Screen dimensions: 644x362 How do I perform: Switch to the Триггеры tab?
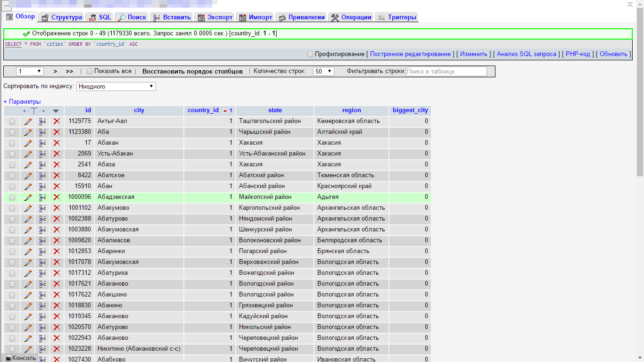(x=396, y=17)
